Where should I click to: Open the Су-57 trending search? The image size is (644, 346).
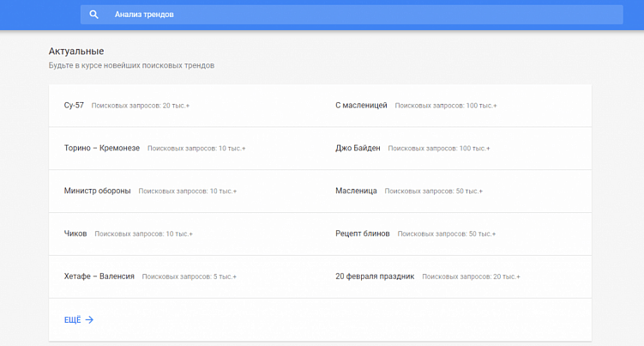[x=74, y=105]
